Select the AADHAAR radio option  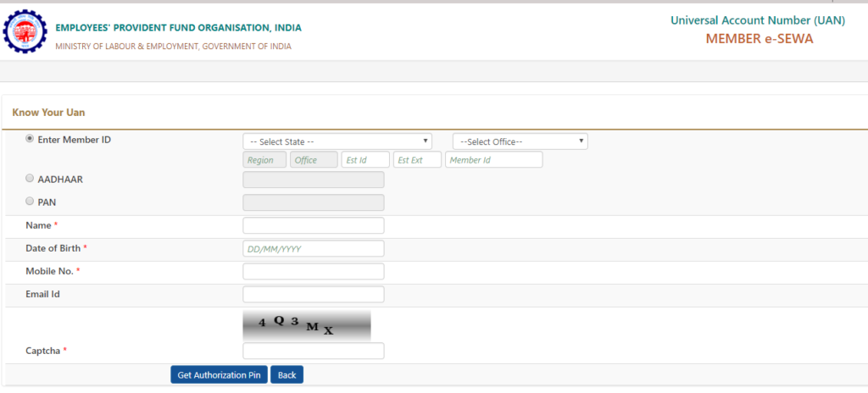pyautogui.click(x=30, y=179)
